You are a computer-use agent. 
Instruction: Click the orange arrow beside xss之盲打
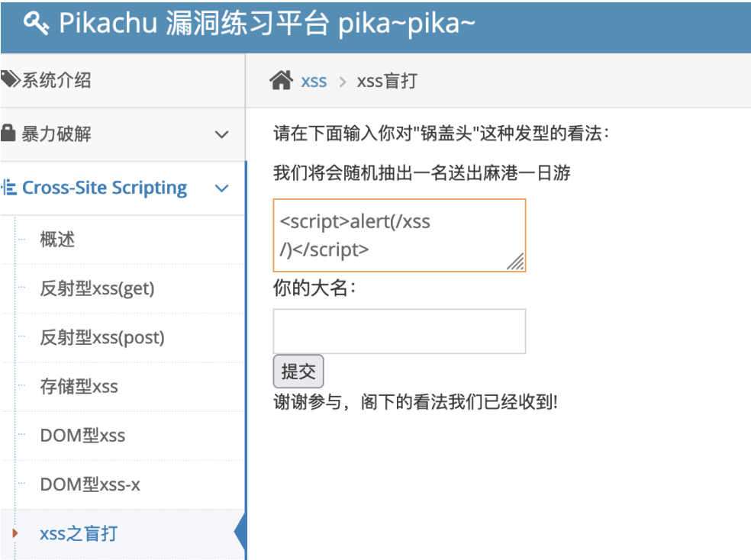[x=15, y=533]
